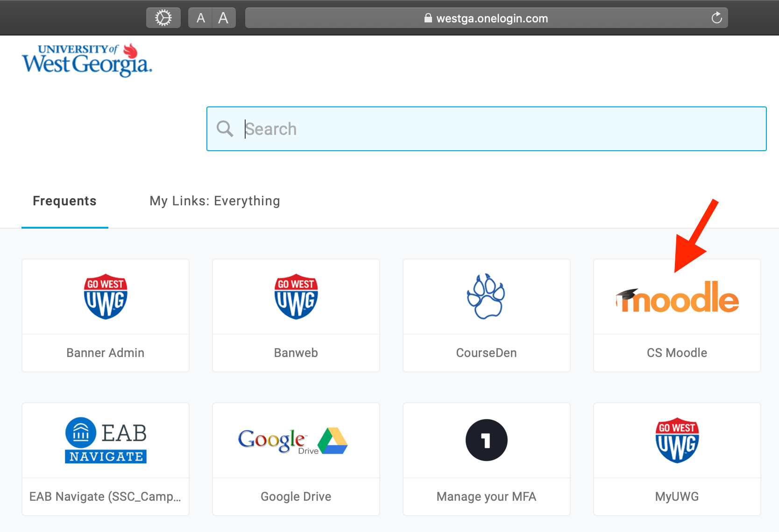Click the Banweb label
This screenshot has height=532, width=779.
(296, 353)
